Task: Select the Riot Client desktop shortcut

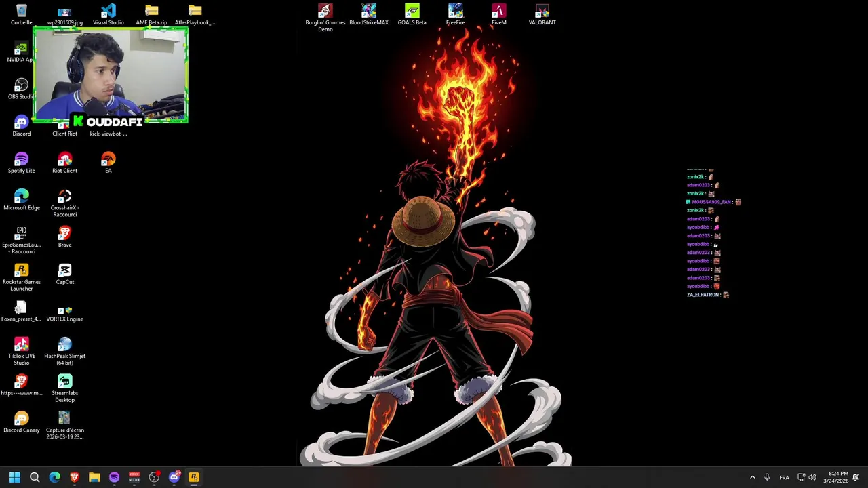Action: 65,163
